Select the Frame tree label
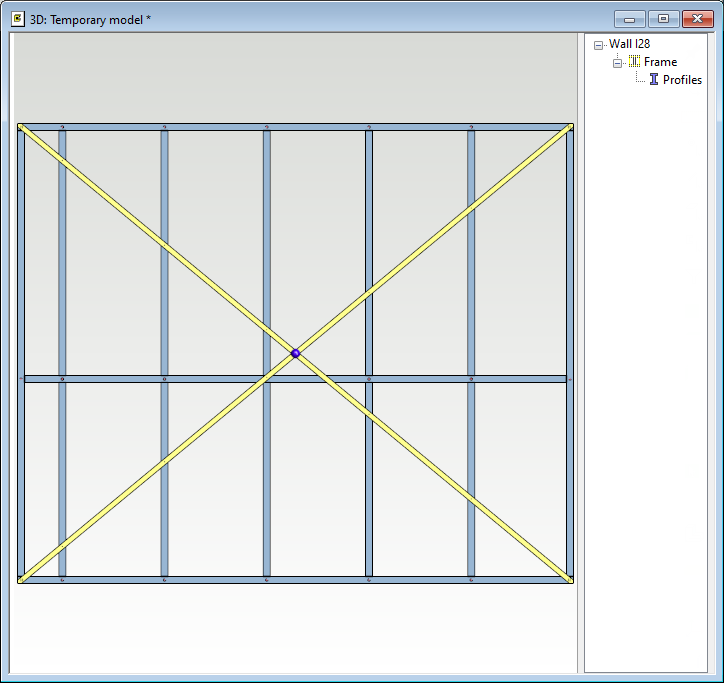 660,62
